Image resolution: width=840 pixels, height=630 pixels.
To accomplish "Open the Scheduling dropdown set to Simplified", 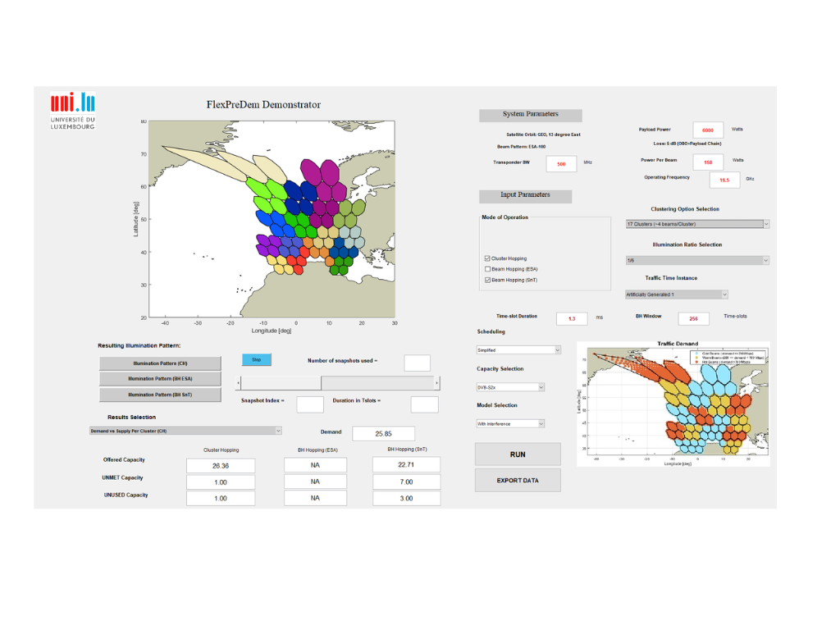I will (518, 349).
